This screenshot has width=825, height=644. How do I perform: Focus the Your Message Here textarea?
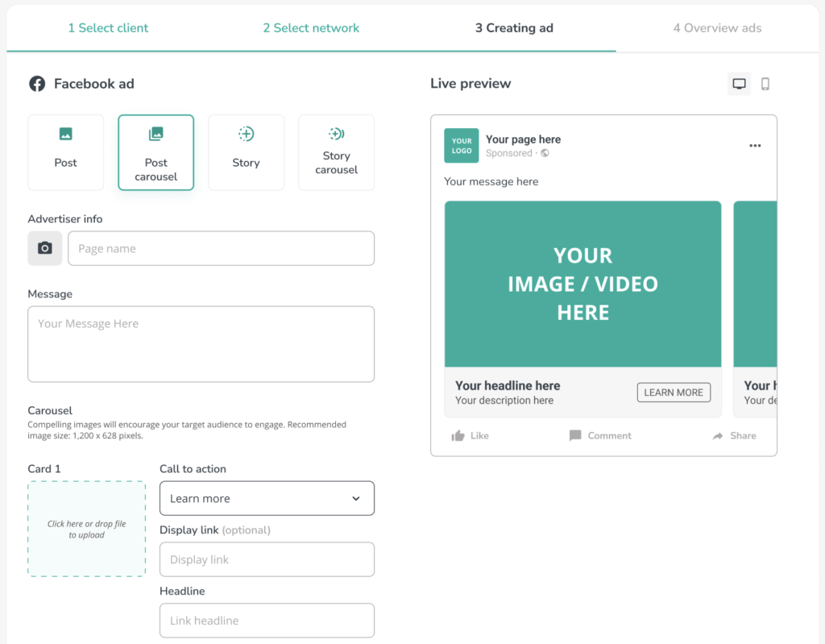pos(201,343)
